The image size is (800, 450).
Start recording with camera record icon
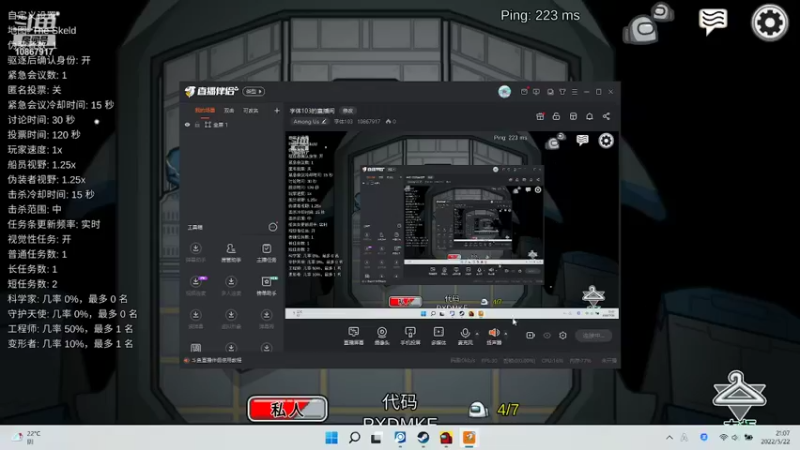531,335
